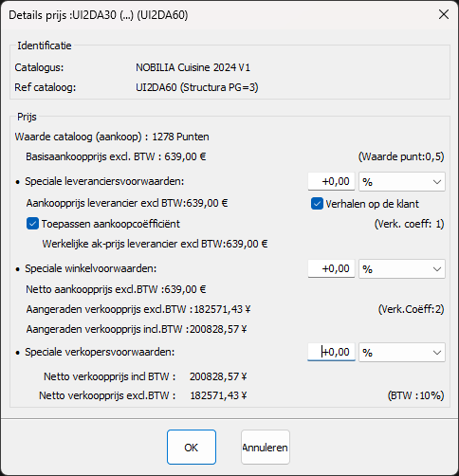The height and width of the screenshot is (476, 459).
Task: Open the % combo box for Speciale verkopersvoorwaarden
Action: click(402, 353)
